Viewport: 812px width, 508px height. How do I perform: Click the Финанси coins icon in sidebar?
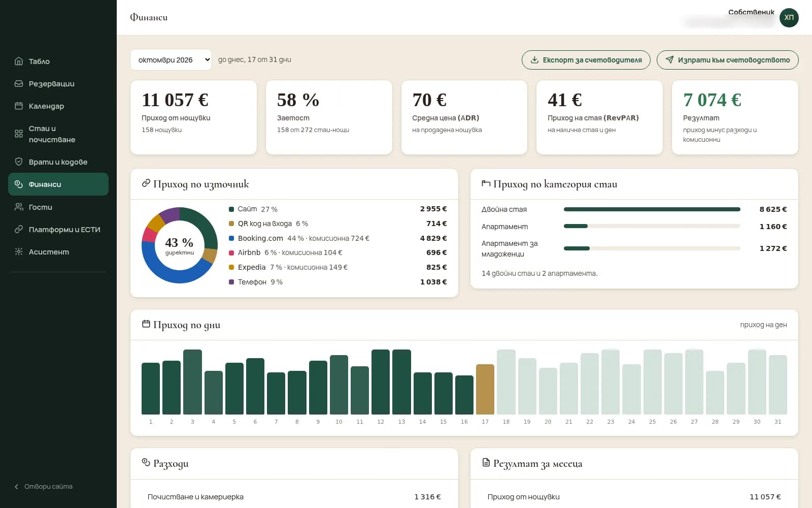[x=19, y=184]
